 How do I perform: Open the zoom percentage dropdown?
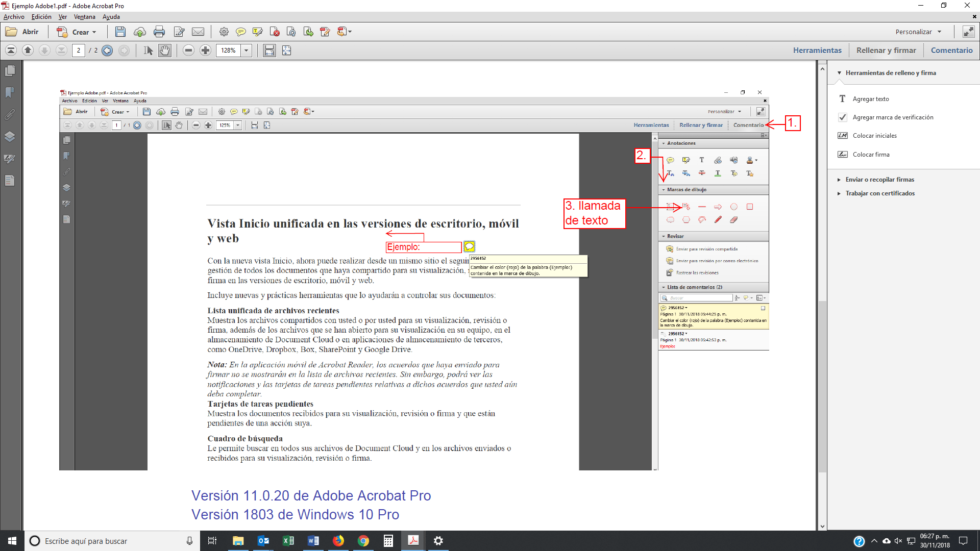[x=247, y=50]
